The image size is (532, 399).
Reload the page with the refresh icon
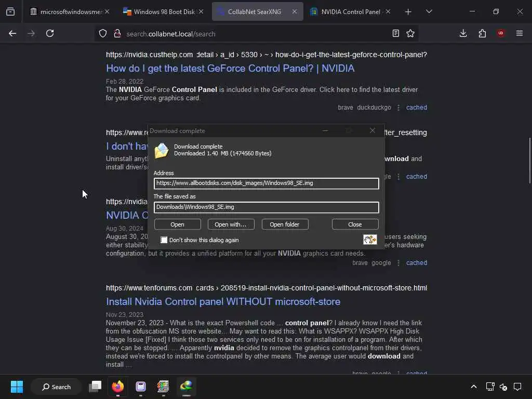point(50,33)
